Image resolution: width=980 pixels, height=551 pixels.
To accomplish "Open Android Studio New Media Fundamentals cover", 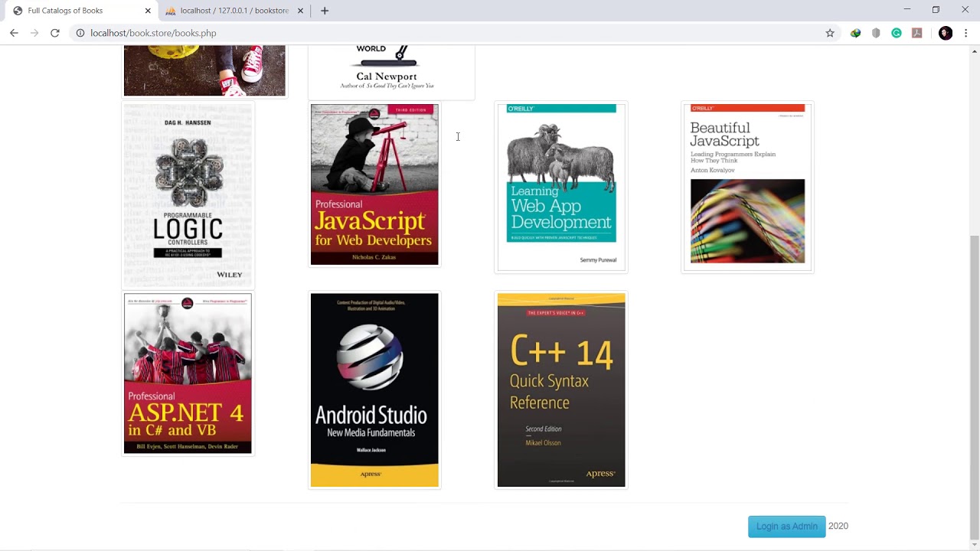I will pos(374,390).
